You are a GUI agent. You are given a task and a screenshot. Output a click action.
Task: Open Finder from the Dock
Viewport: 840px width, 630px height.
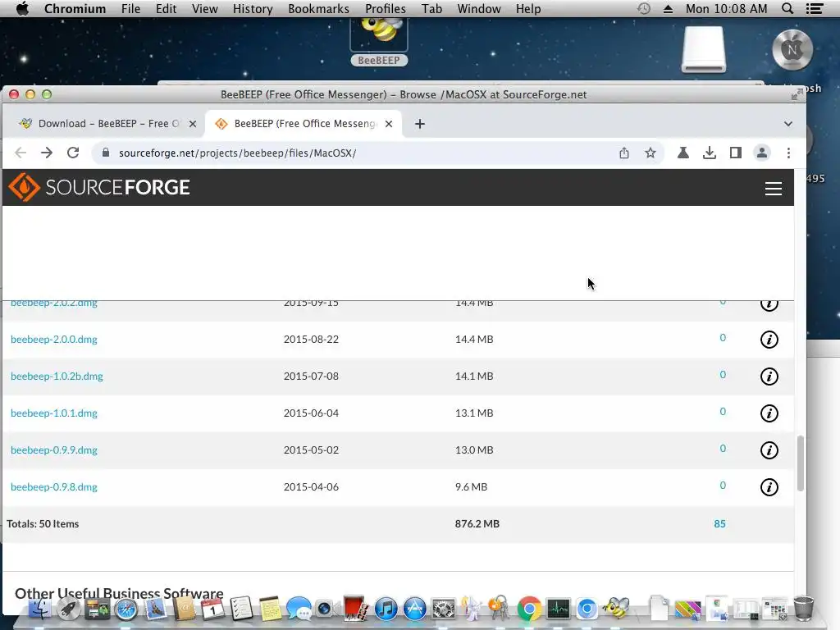coord(39,608)
